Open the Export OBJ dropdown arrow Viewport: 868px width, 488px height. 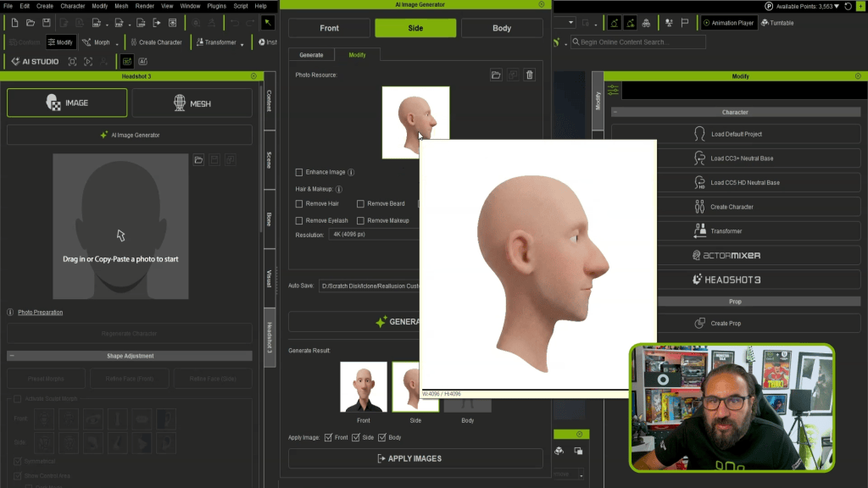click(x=106, y=25)
